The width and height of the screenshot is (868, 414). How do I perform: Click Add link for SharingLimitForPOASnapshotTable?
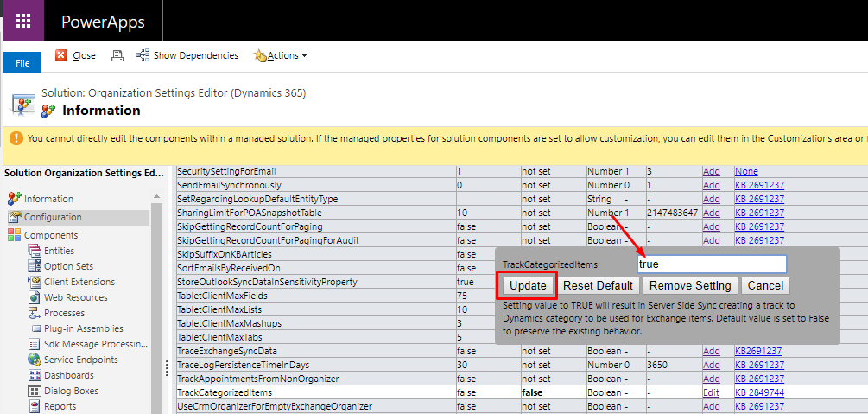click(x=712, y=213)
